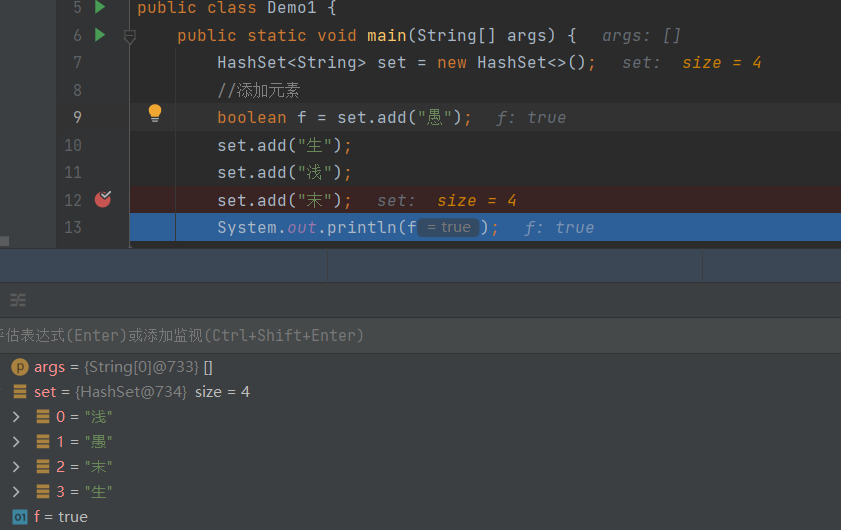Click line number 10 in the gutter
This screenshot has height=530, width=841.
72,145
